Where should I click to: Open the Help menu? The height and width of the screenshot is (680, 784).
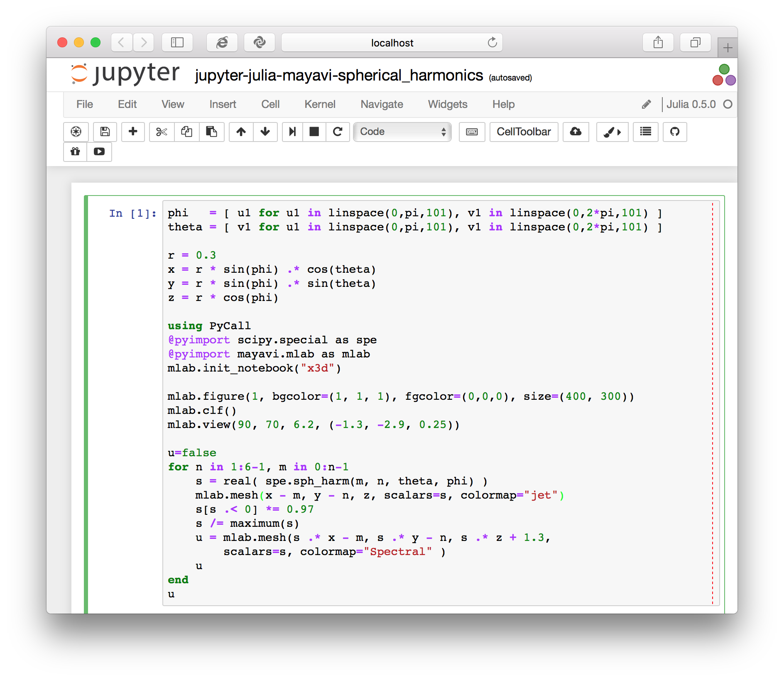click(x=503, y=104)
